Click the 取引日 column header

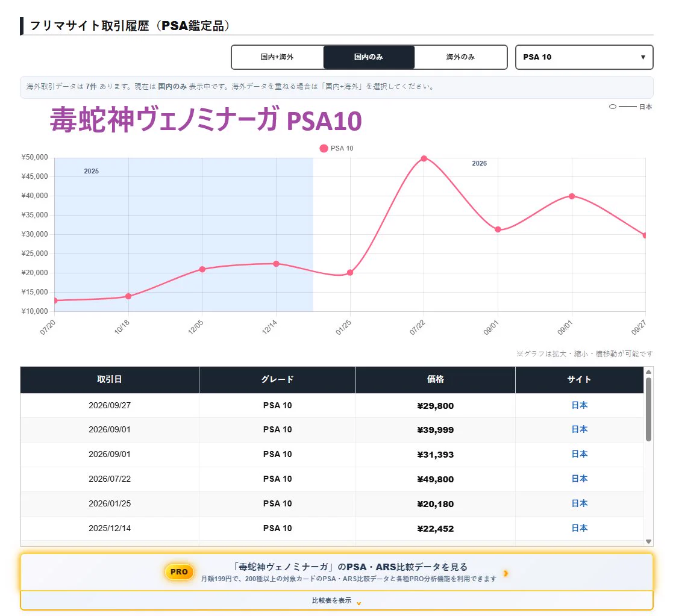pyautogui.click(x=110, y=379)
